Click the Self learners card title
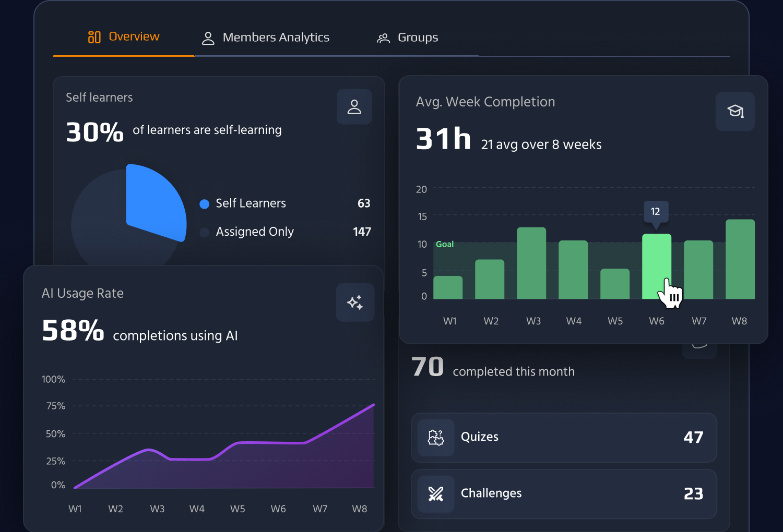 [x=99, y=98]
